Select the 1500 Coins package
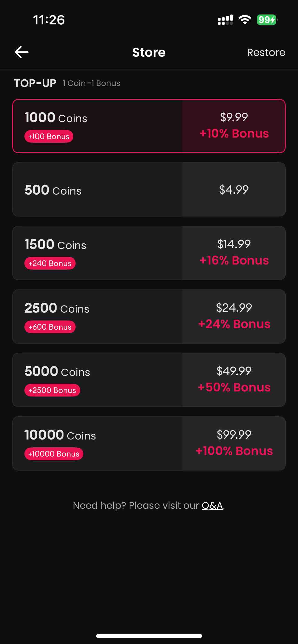Viewport: 298px width, 644px height. pyautogui.click(x=149, y=253)
